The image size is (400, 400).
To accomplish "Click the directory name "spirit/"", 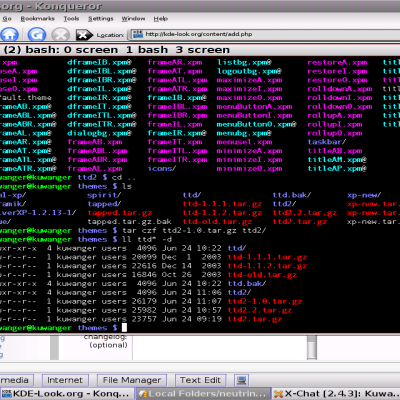I will point(104,195).
